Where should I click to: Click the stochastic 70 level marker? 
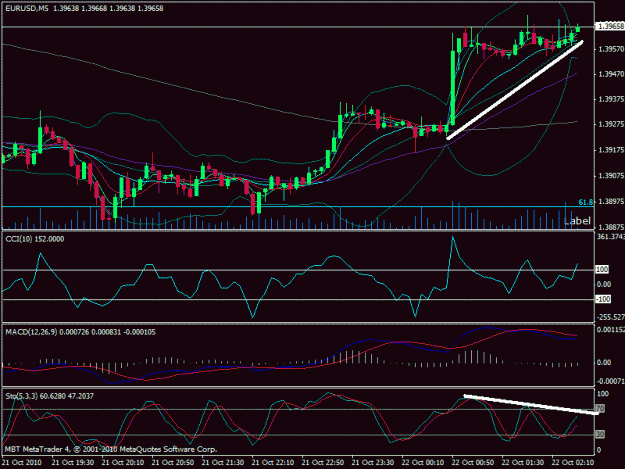pos(600,409)
